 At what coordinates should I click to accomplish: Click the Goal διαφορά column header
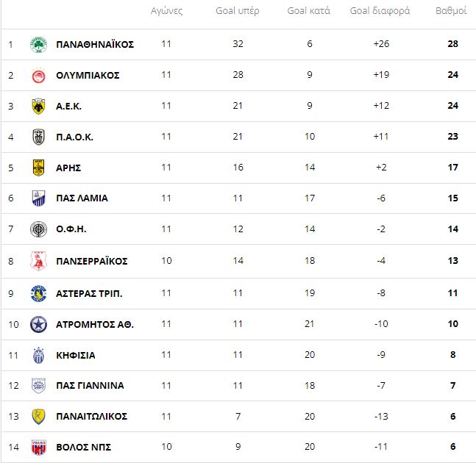pos(380,11)
